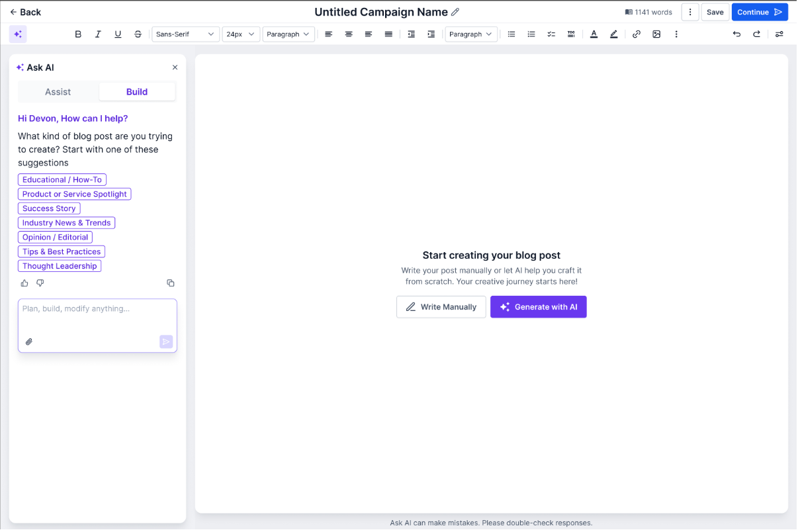Align text center
798x532 pixels.
tap(349, 34)
